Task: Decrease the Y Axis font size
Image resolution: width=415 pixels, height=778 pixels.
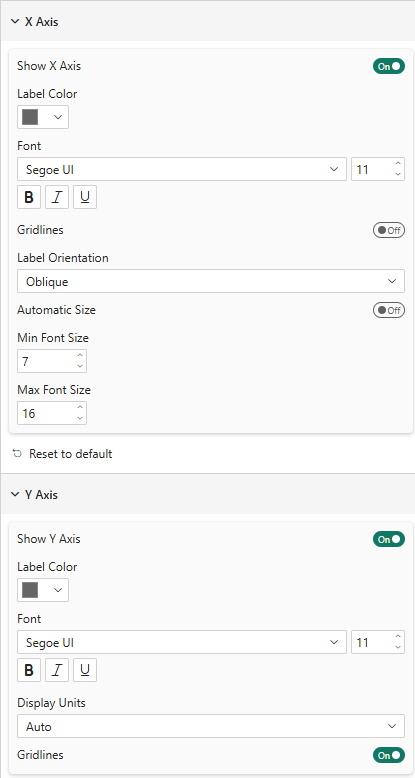Action: tap(398, 648)
